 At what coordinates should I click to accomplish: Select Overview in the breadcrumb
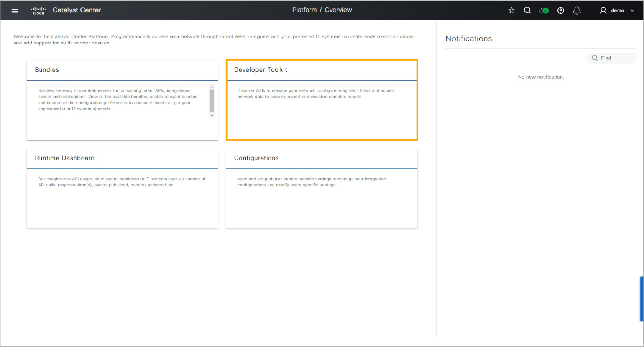pos(338,10)
